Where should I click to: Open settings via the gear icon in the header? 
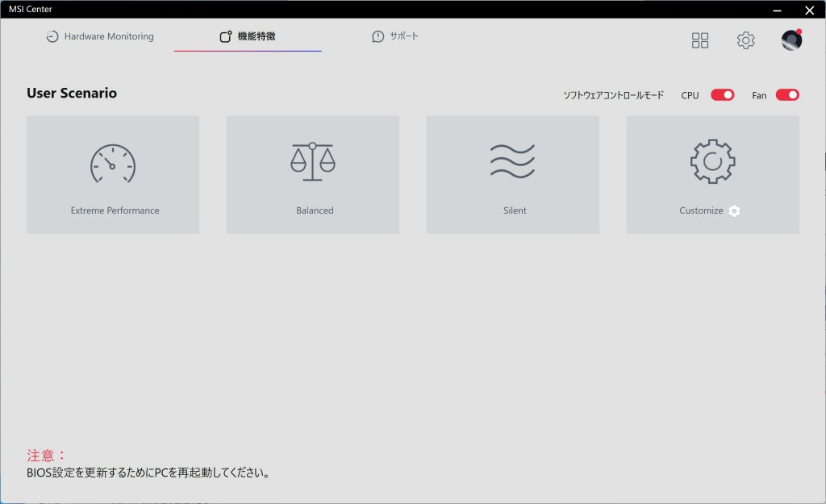click(745, 40)
